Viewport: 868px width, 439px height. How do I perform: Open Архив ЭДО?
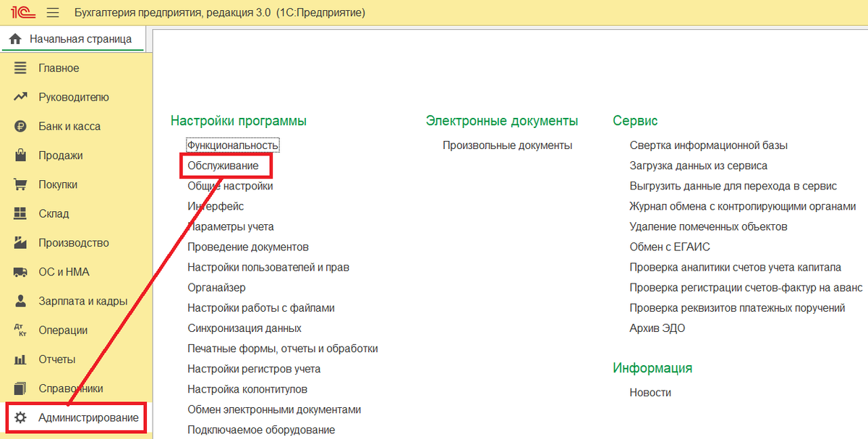pos(658,328)
